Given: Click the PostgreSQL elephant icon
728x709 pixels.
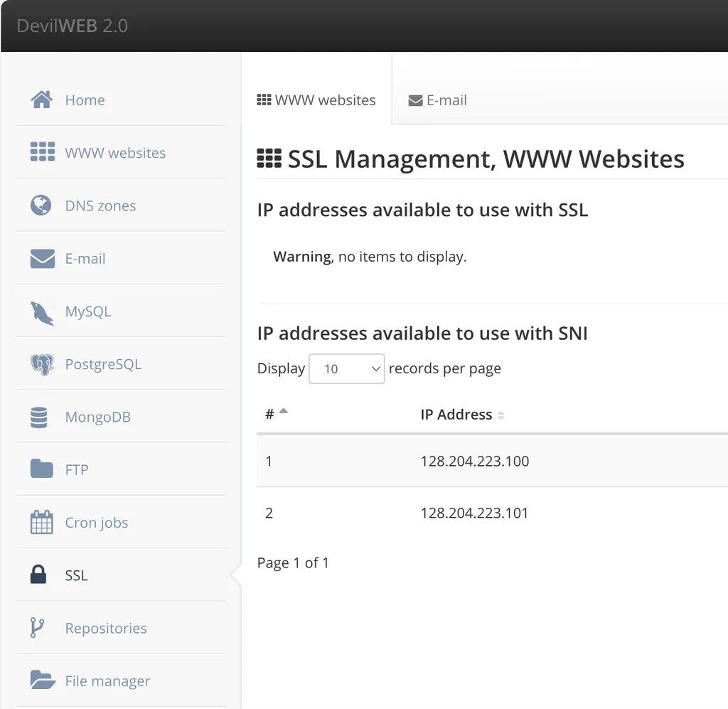Looking at the screenshot, I should click(x=42, y=365).
